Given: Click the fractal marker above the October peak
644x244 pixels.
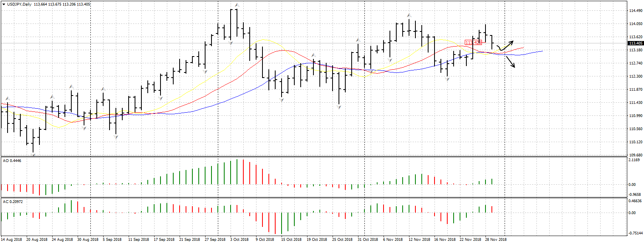Looking at the screenshot, I should click(x=237, y=5).
